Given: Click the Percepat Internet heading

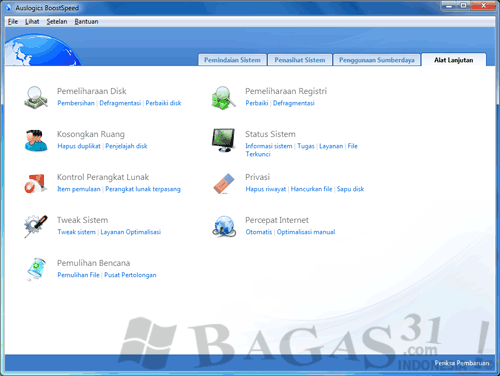Looking at the screenshot, I should 277,220.
